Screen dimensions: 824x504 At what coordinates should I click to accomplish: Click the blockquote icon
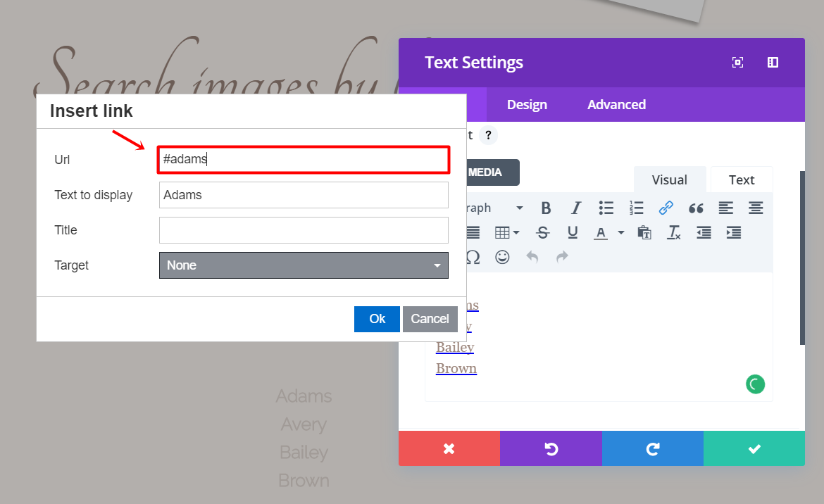click(696, 208)
